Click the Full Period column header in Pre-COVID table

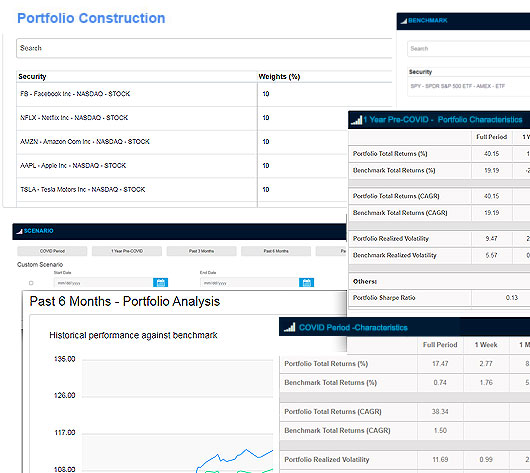tap(491, 137)
